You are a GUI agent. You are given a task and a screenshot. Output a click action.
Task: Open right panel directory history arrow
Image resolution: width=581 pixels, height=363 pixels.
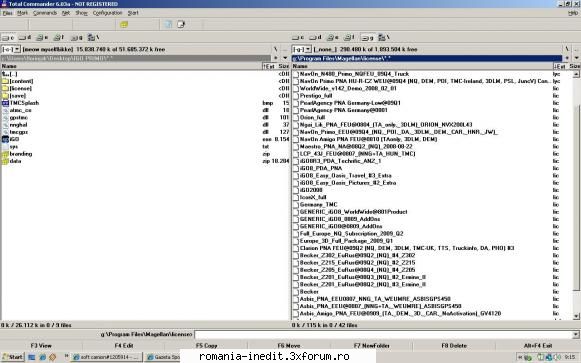(x=576, y=58)
